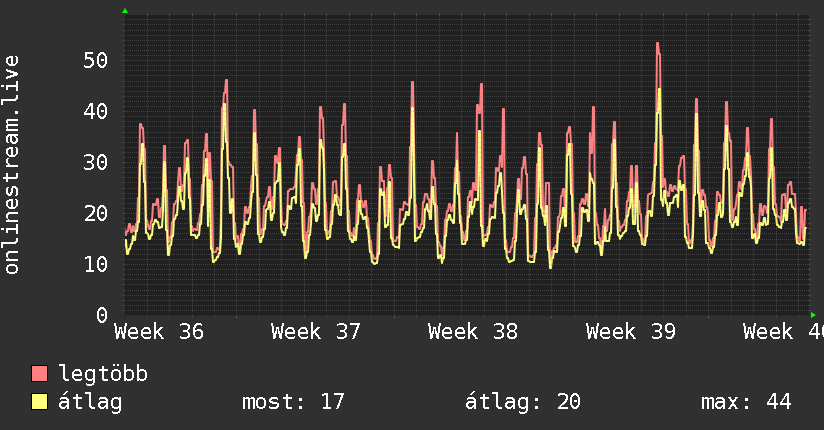Click the Week 40 axis label
This screenshot has width=824, height=430.
(784, 332)
